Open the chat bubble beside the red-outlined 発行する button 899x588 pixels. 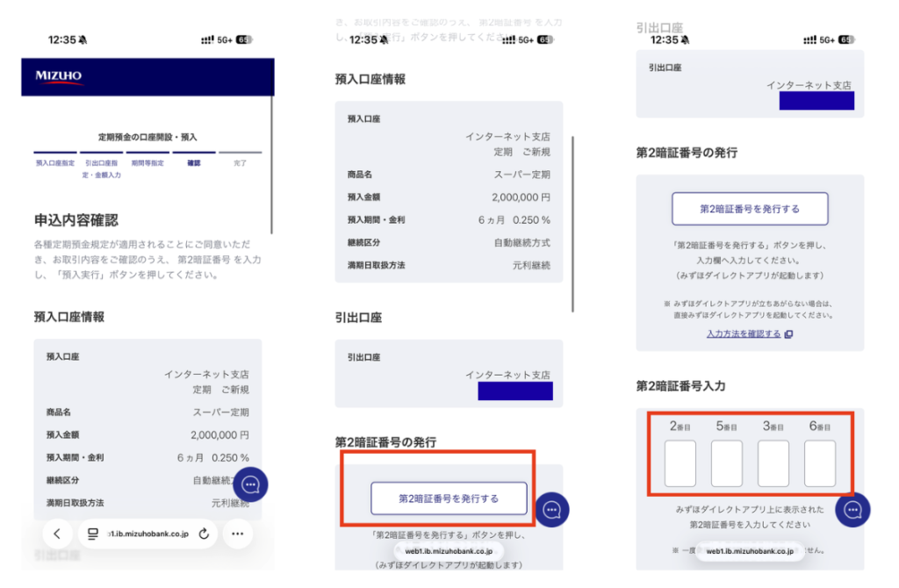pyautogui.click(x=552, y=509)
